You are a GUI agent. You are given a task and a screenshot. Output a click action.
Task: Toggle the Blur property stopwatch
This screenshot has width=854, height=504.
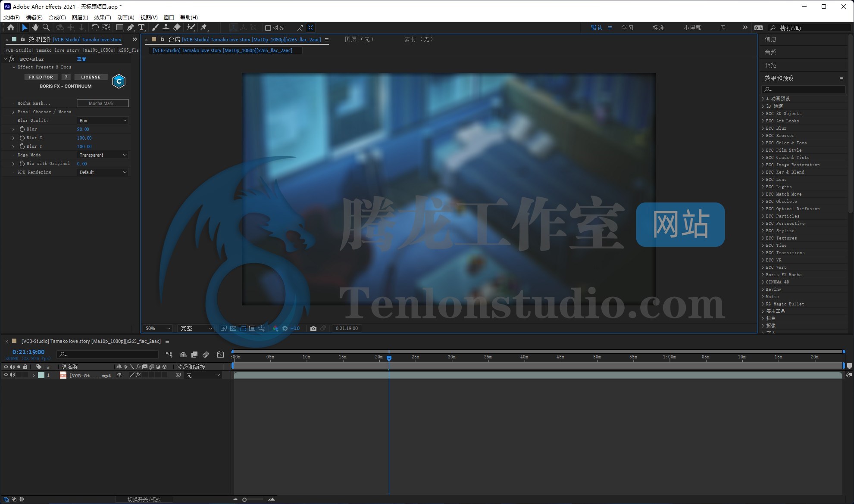click(x=22, y=129)
